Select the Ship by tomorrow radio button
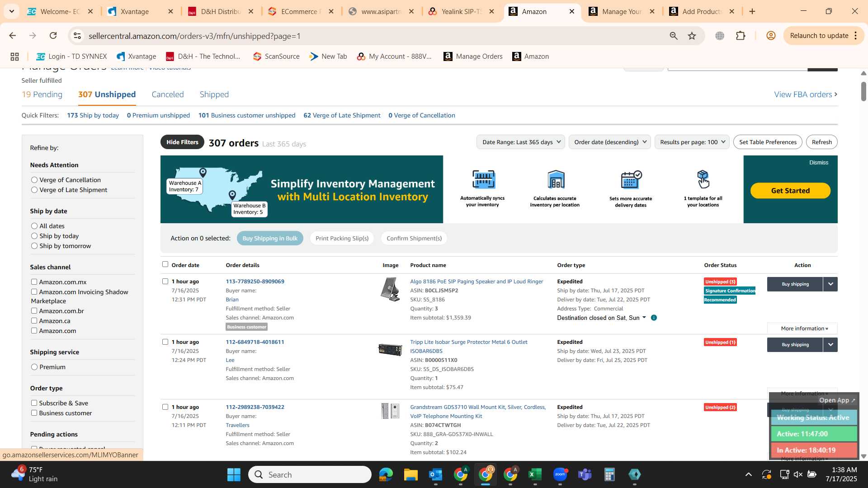Image resolution: width=868 pixels, height=488 pixels. [34, 246]
